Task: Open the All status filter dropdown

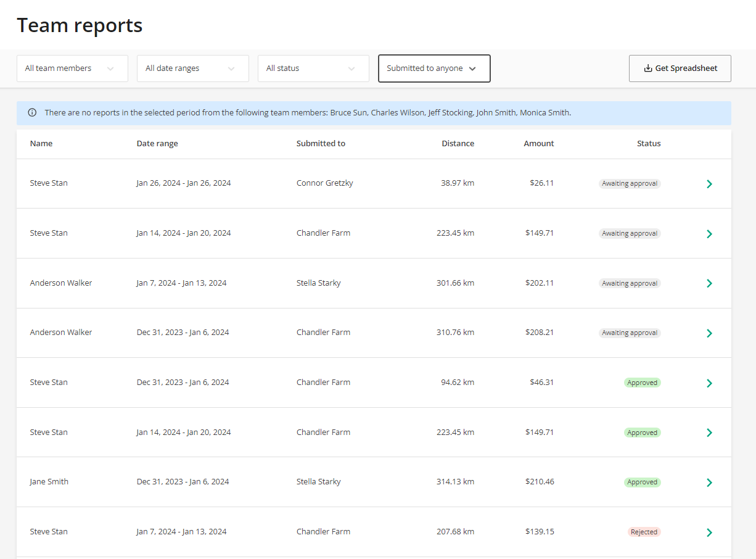Action: pos(313,68)
